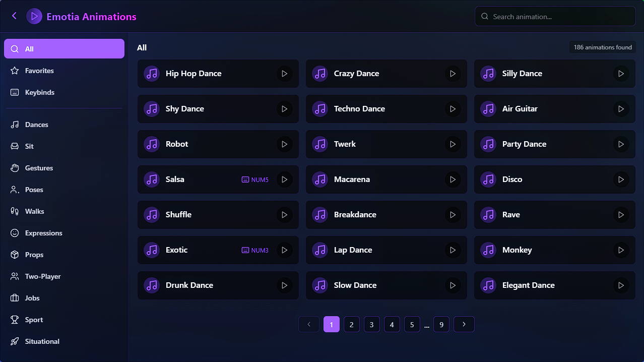Click the NUM5 keybind badge on Salsa
The image size is (644, 362).
pos(255,179)
